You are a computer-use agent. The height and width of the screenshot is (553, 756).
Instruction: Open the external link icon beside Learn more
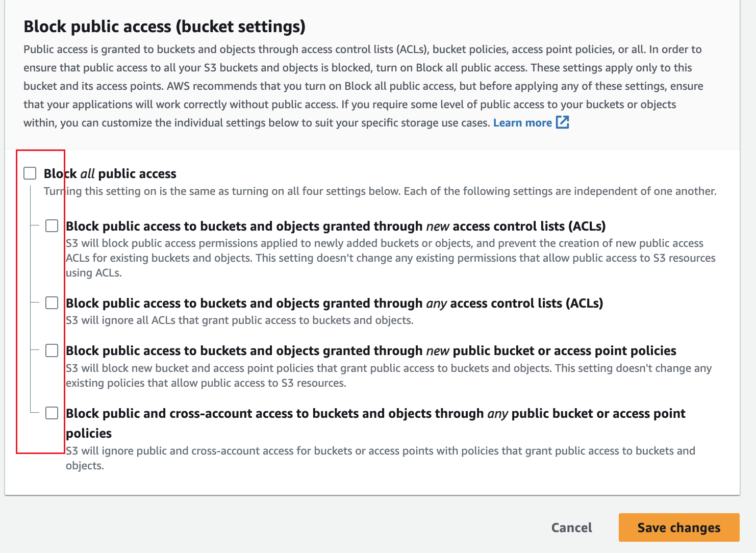(x=562, y=122)
